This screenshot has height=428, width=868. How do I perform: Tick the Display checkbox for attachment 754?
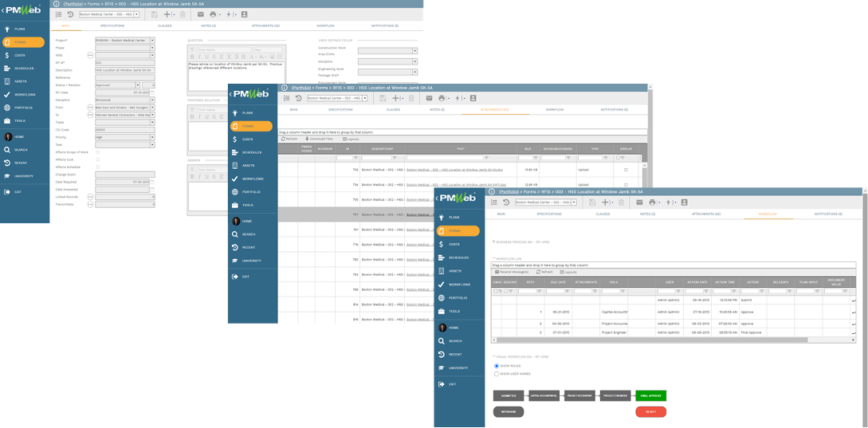tap(626, 184)
